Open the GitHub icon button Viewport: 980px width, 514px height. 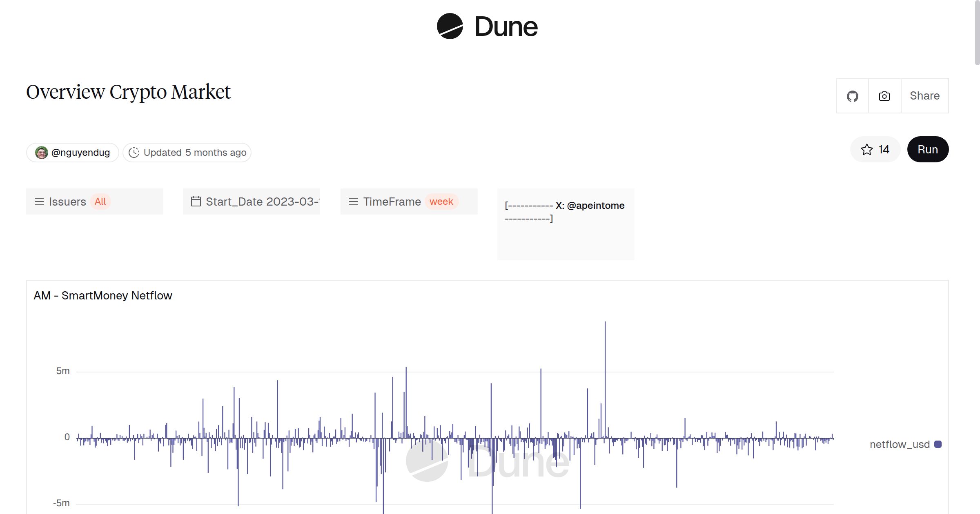[x=852, y=96]
